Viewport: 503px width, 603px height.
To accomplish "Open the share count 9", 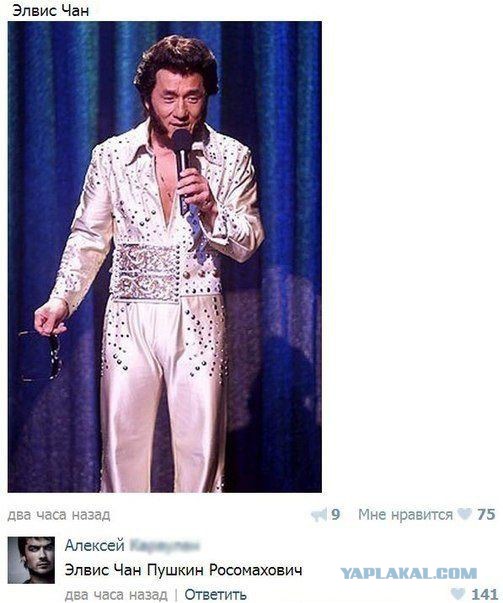I will [x=335, y=515].
